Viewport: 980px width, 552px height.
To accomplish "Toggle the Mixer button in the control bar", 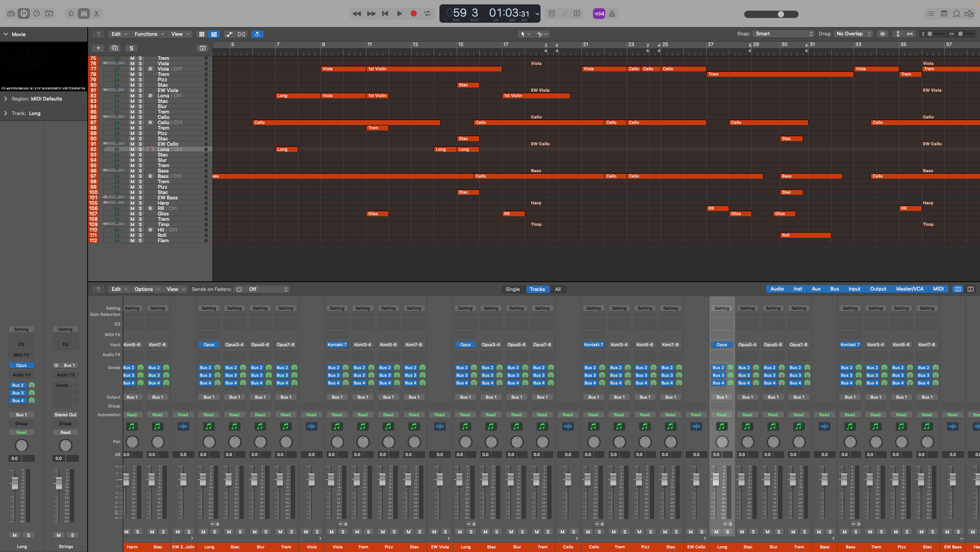I will click(x=84, y=14).
